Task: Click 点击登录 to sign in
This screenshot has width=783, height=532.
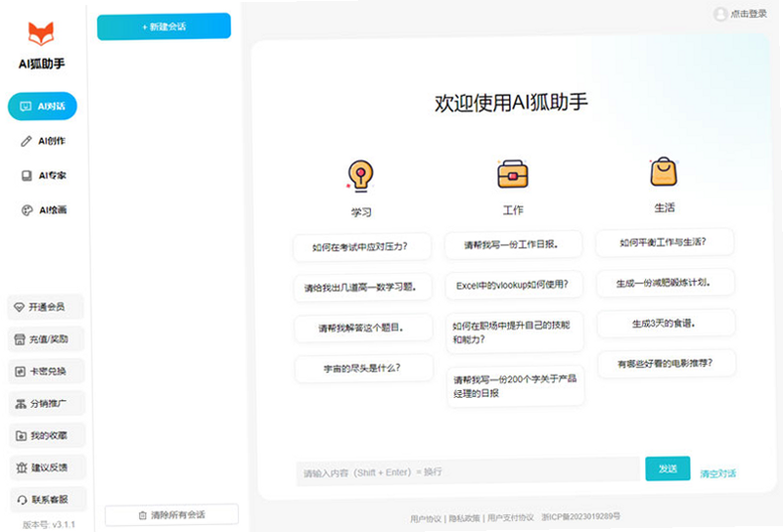Action: pyautogui.click(x=749, y=14)
